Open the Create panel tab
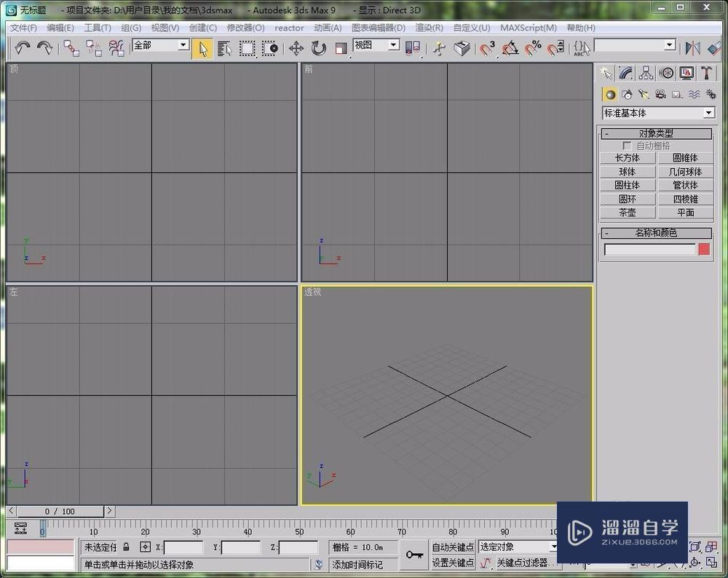The image size is (728, 578). (x=606, y=73)
